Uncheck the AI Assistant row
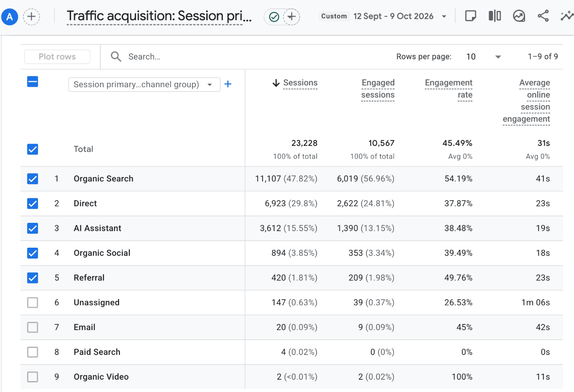 point(33,228)
